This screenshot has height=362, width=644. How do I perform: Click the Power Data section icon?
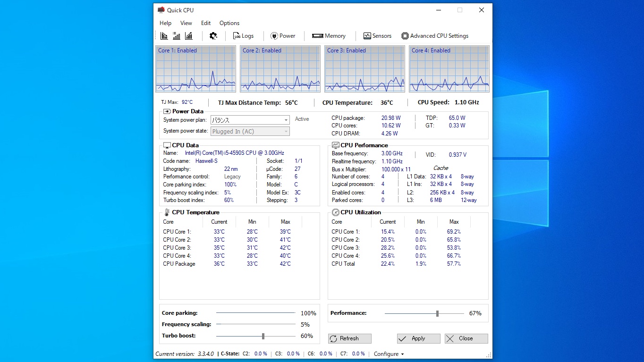(x=167, y=111)
